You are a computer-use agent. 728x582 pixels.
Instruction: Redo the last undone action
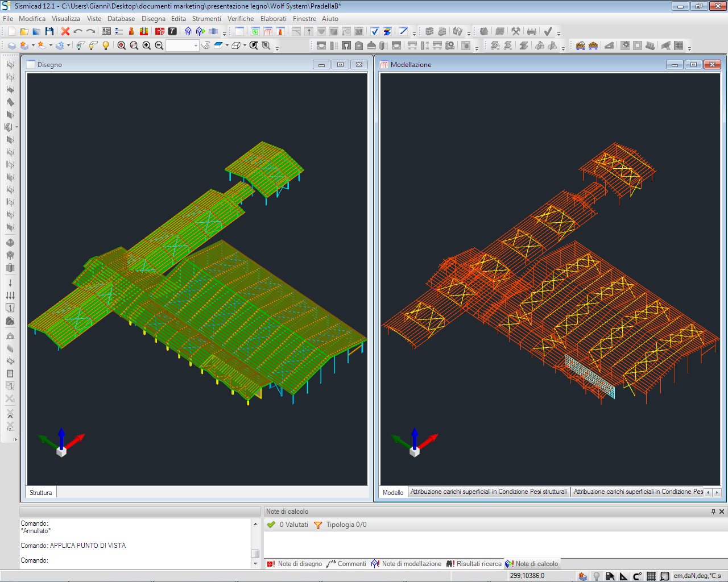click(x=90, y=31)
